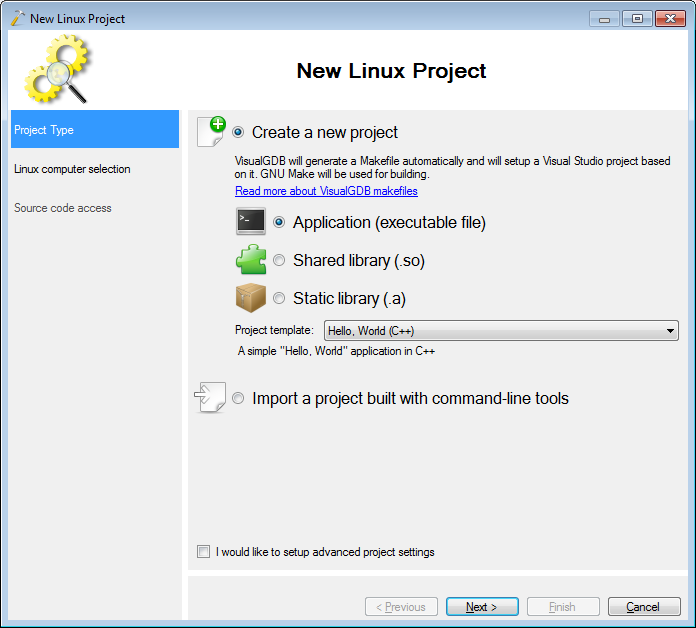Screen dimensions: 696x628
Task: Go to Source code access step
Action: click(x=63, y=208)
